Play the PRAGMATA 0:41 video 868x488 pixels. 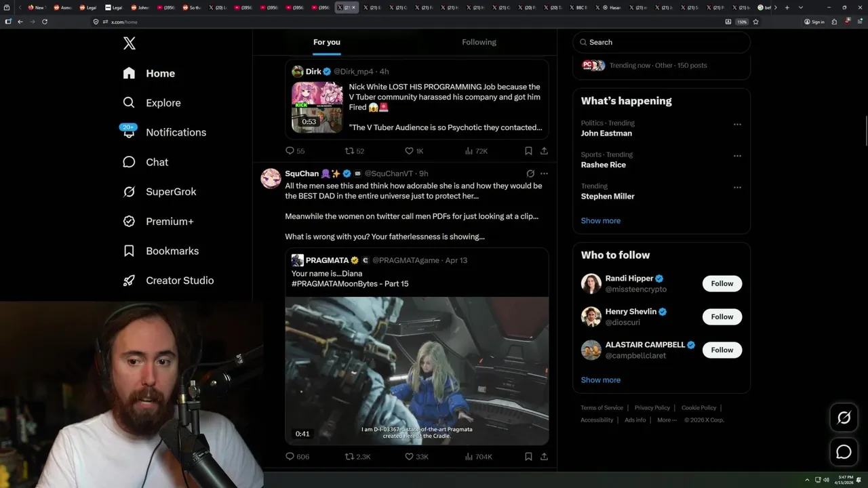[x=416, y=371]
